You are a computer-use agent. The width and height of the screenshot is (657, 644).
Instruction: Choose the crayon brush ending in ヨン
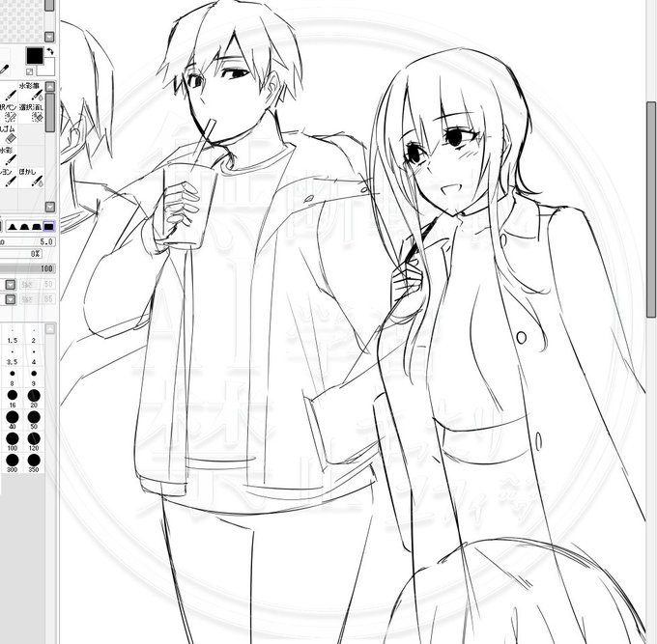(9, 177)
